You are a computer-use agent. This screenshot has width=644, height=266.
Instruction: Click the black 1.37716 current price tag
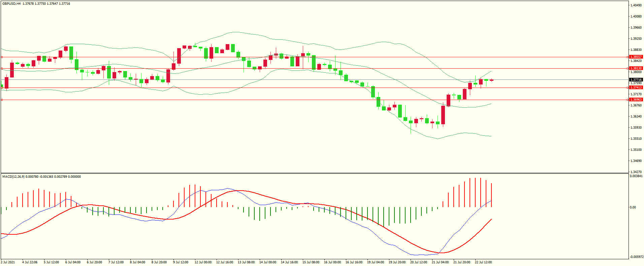[636, 80]
